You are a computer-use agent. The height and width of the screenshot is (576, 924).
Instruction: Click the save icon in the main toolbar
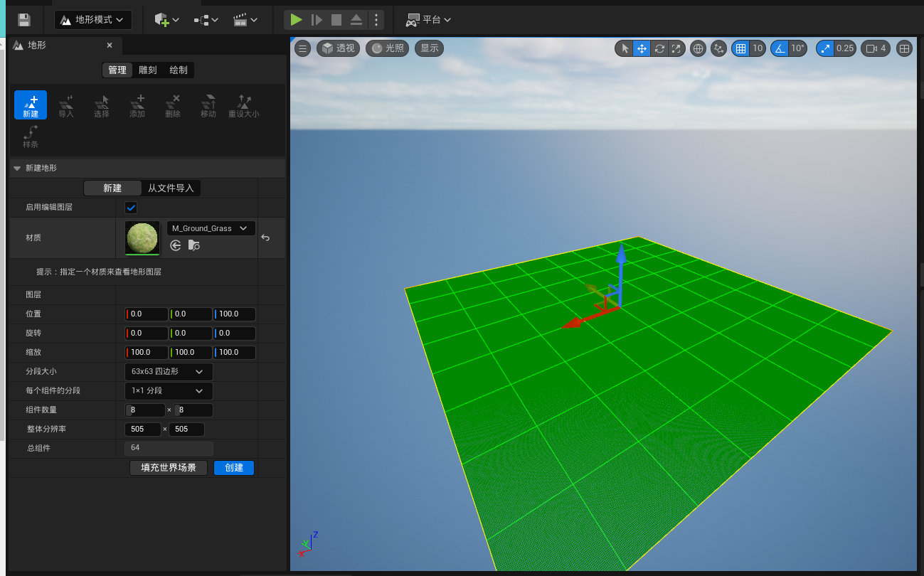[x=24, y=20]
